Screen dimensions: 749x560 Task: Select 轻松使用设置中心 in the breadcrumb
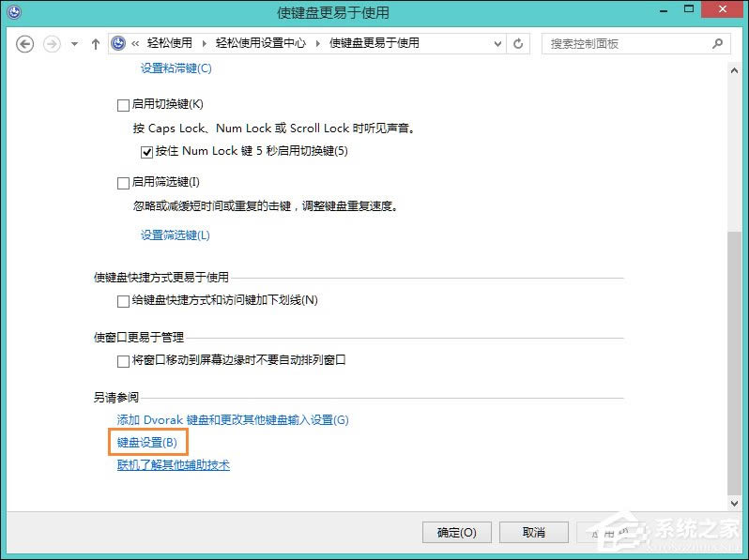[260, 43]
